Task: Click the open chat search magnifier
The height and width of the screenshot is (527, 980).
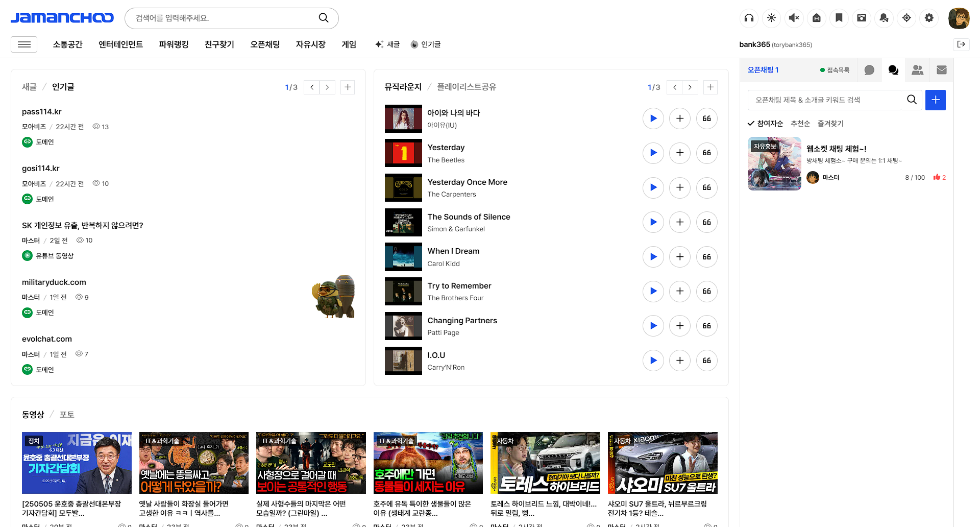Action: click(x=912, y=100)
